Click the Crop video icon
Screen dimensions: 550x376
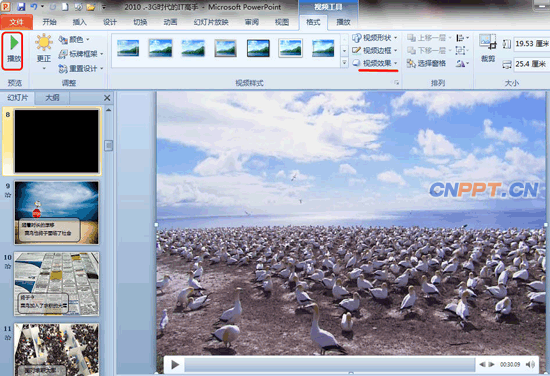[488, 48]
